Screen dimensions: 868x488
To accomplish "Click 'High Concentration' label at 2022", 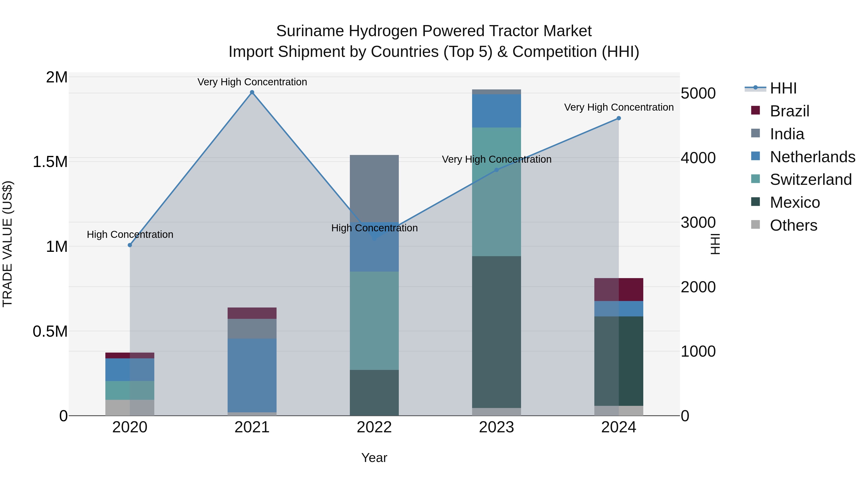I will (x=374, y=228).
